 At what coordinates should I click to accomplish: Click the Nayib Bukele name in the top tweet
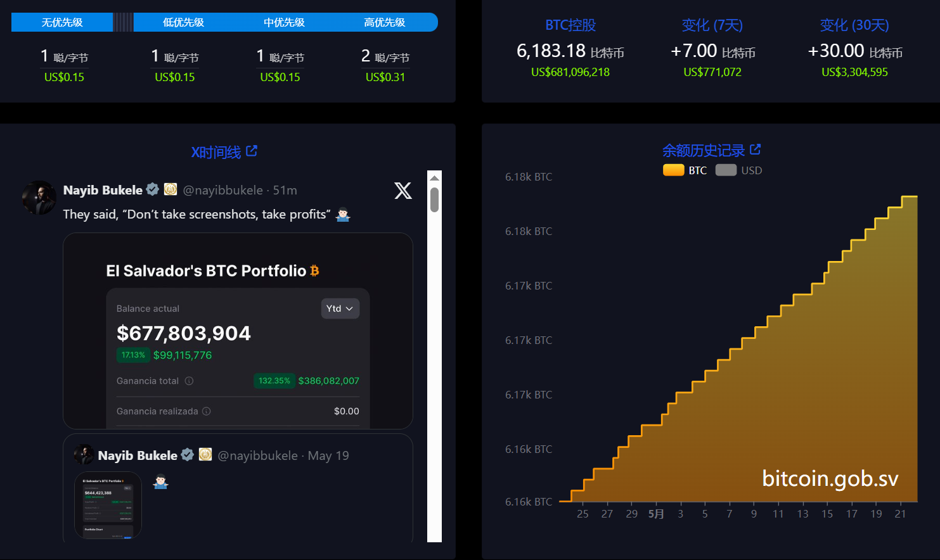click(103, 190)
